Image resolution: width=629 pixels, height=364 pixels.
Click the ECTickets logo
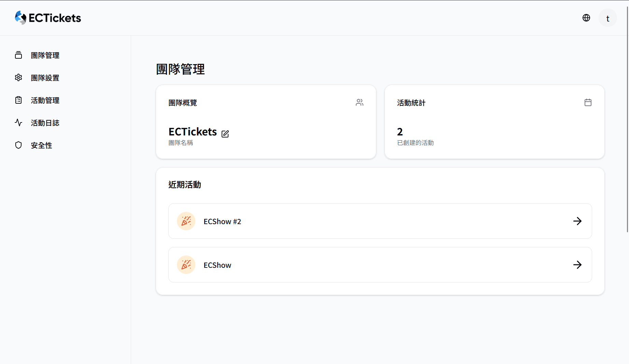click(48, 18)
